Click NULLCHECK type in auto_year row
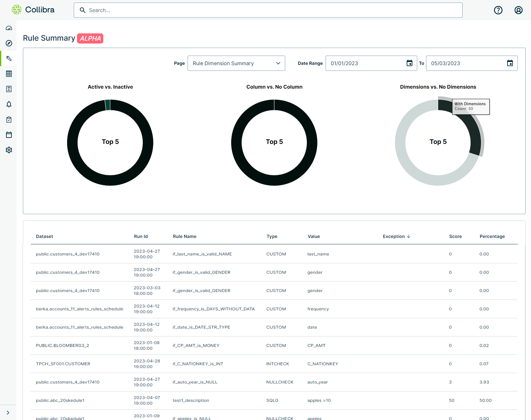The width and height of the screenshot is (531, 420). click(280, 382)
